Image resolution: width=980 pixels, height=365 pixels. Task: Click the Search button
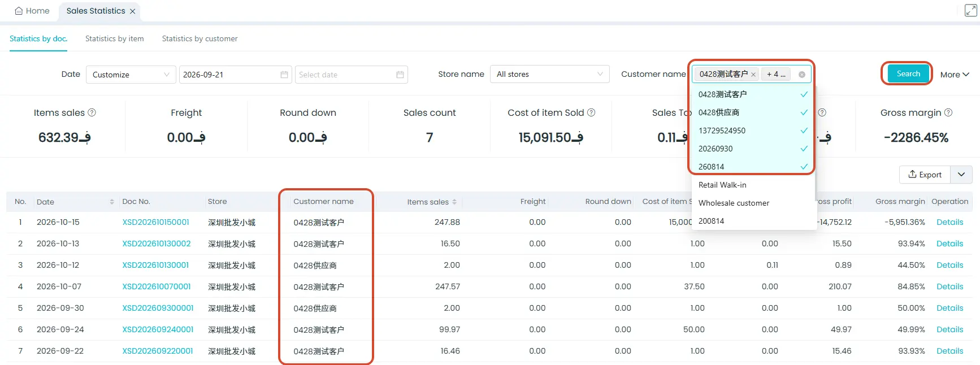[908, 73]
